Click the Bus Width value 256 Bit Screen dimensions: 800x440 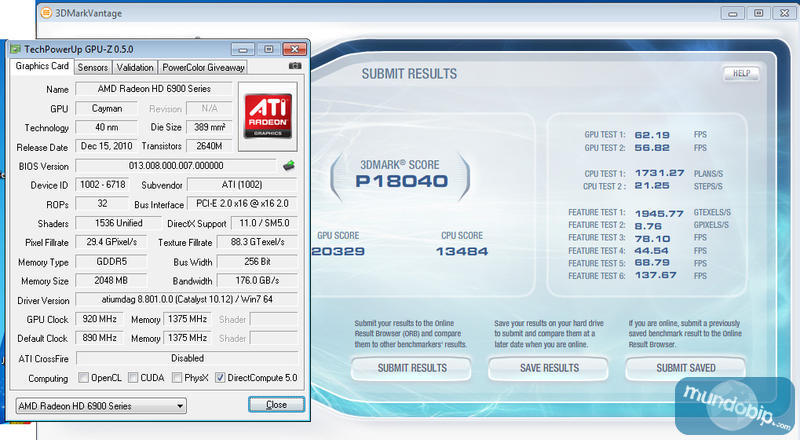coord(257,261)
